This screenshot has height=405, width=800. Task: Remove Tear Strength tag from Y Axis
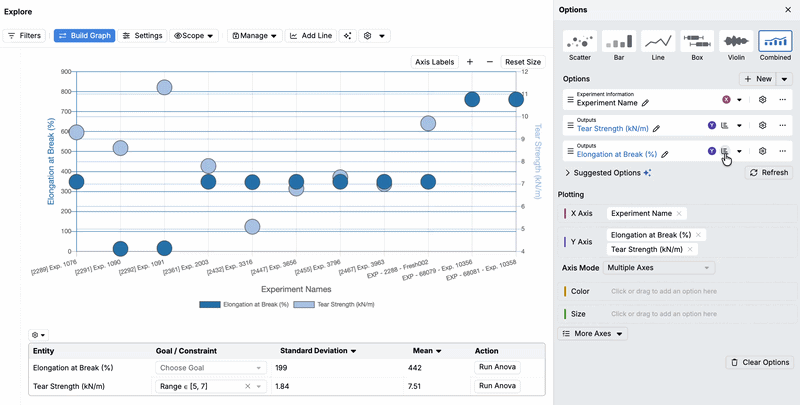[692, 249]
